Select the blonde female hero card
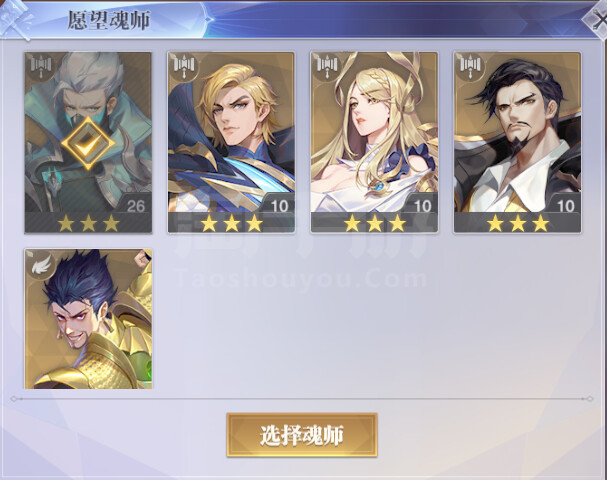 (374, 142)
